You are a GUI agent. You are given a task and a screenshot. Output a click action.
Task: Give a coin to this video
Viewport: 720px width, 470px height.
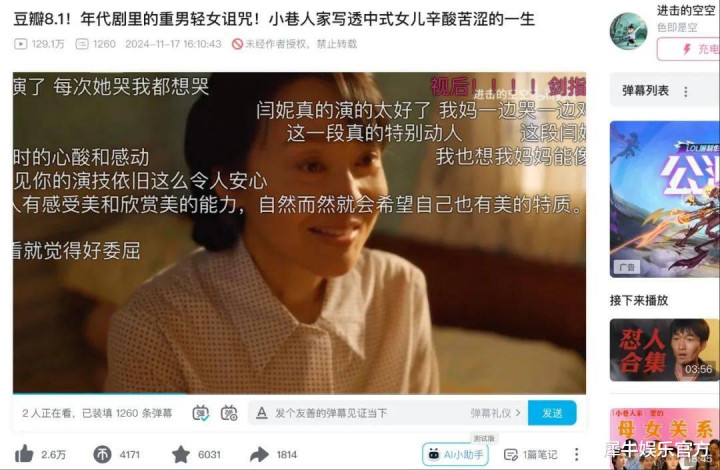click(x=102, y=454)
